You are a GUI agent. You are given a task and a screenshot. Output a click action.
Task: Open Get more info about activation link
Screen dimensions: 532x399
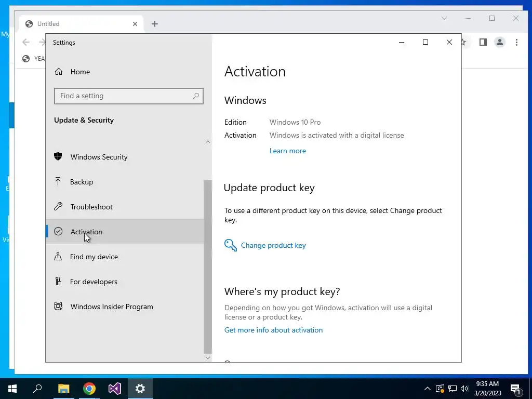click(273, 330)
